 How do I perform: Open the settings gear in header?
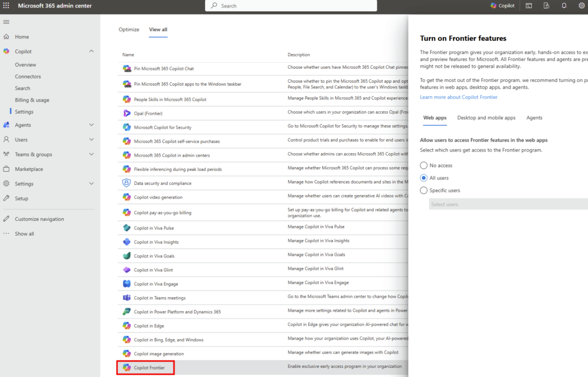(x=581, y=6)
